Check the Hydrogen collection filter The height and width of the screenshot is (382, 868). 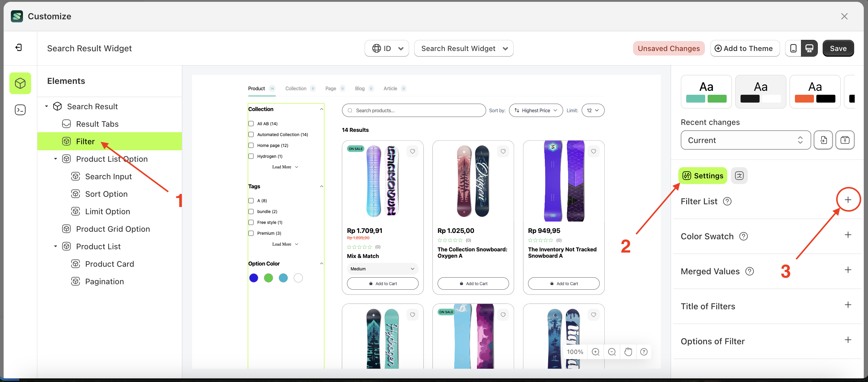[251, 156]
